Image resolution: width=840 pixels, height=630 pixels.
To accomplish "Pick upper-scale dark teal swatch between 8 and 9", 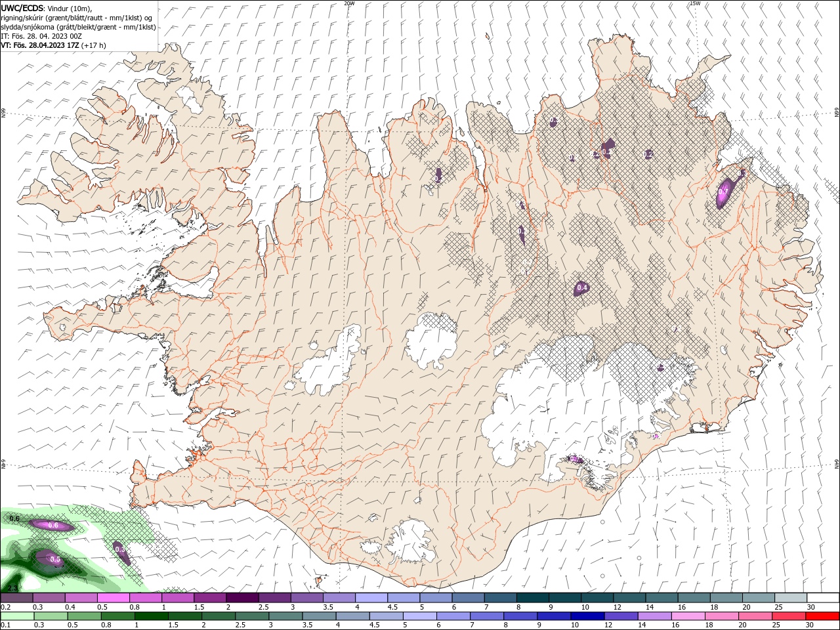I will [x=532, y=598].
